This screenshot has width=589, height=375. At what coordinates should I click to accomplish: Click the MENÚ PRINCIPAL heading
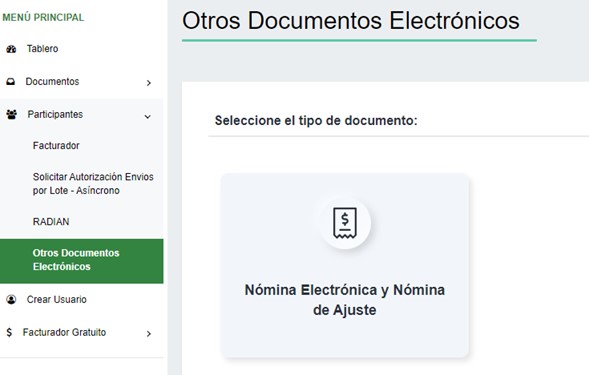point(43,18)
